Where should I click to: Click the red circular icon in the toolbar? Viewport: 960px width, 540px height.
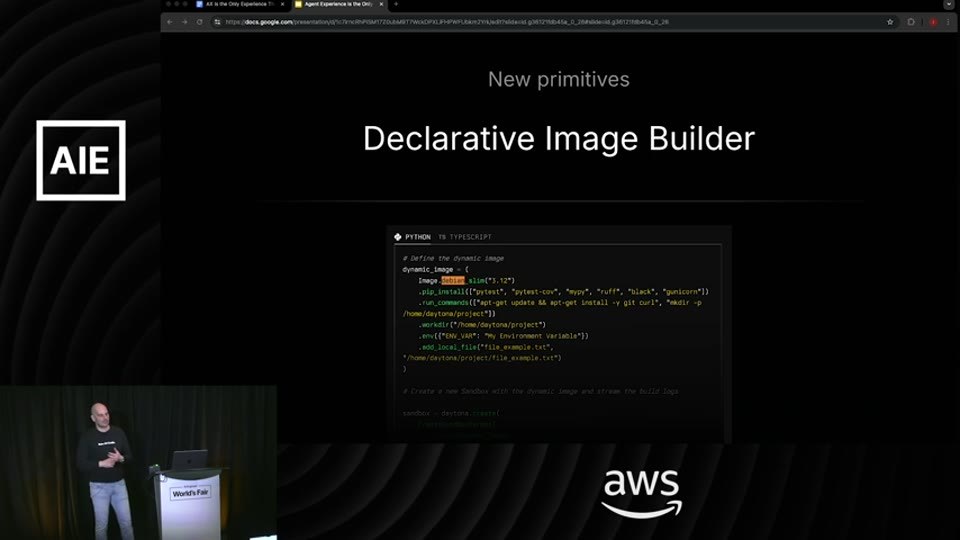933,22
